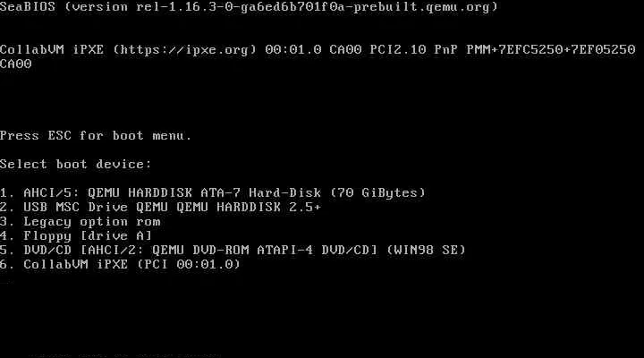Choose CollabVM iPXE PCI boot entry

121,264
